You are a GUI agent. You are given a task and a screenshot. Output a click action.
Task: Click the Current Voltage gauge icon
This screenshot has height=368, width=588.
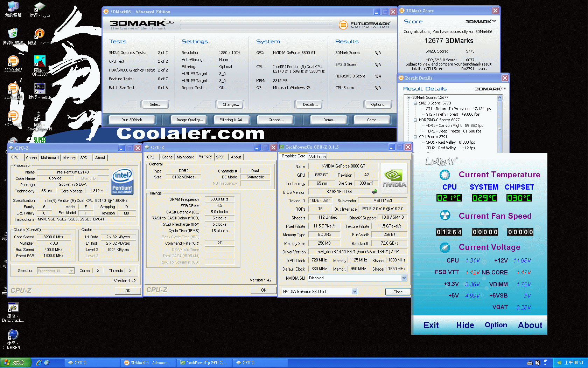coord(445,247)
